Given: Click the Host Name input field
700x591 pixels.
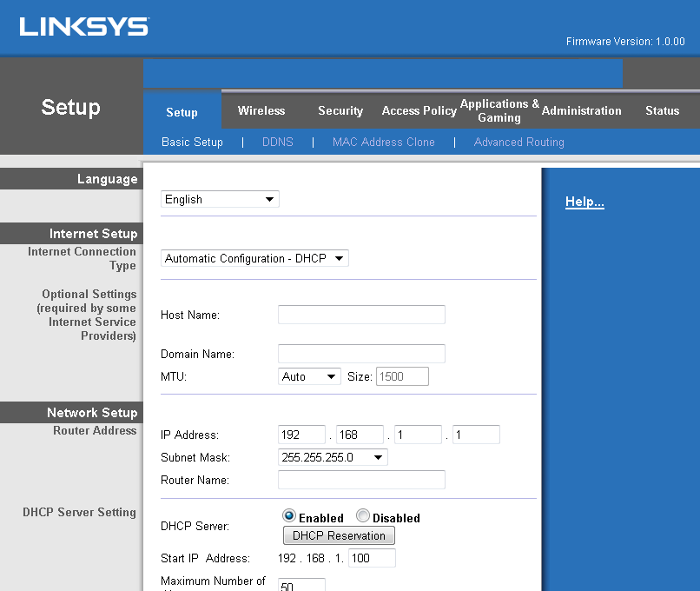Looking at the screenshot, I should click(x=361, y=315).
